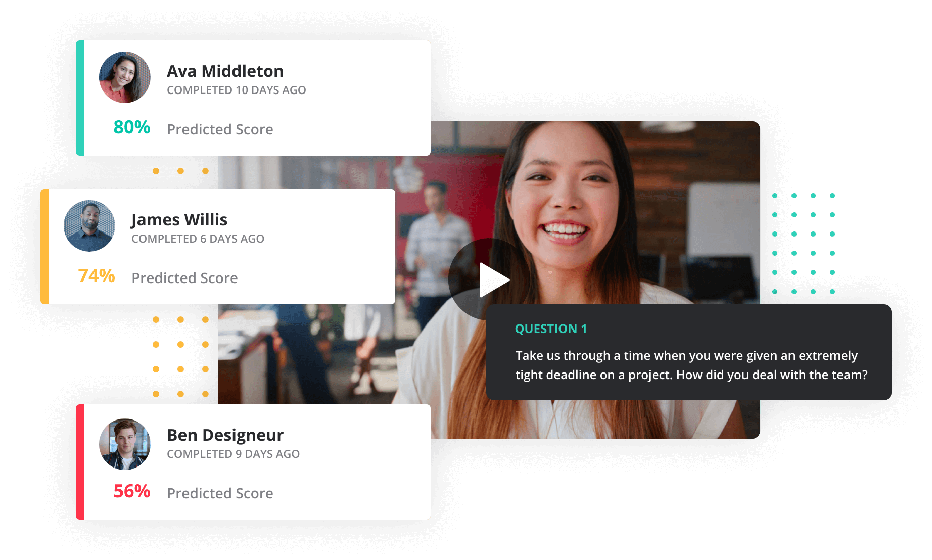The image size is (932, 560).
Task: Click the red accent bar on Ben's card
Action: tap(79, 461)
